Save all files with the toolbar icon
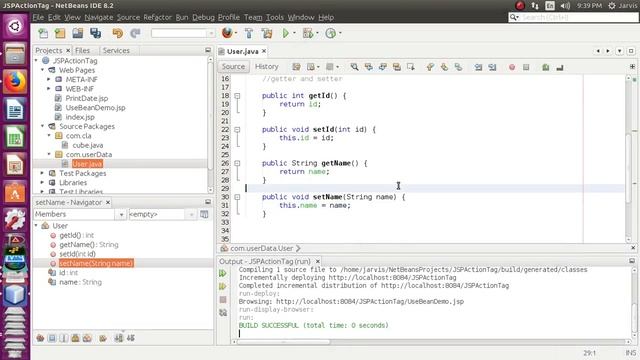 (x=96, y=33)
